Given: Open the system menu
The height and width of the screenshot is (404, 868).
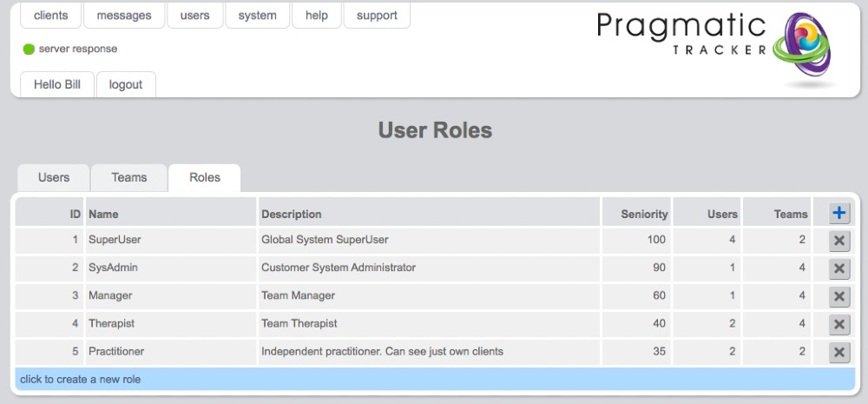Looking at the screenshot, I should point(258,16).
